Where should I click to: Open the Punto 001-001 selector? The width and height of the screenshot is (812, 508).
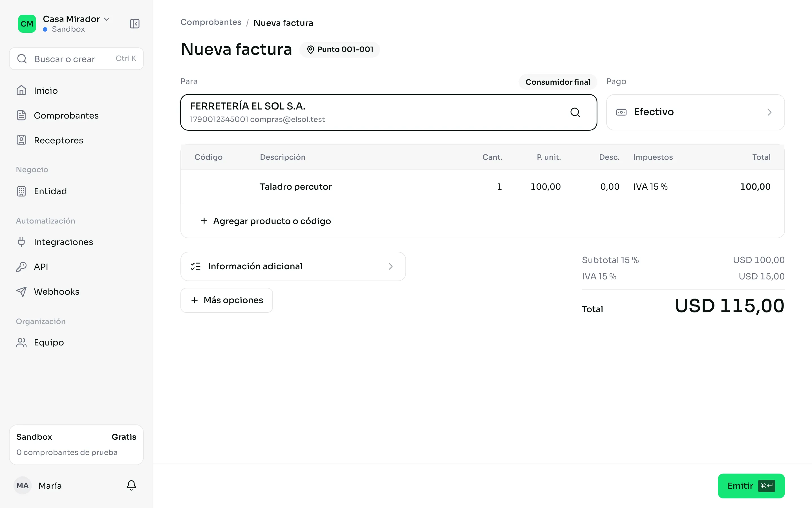(x=339, y=50)
